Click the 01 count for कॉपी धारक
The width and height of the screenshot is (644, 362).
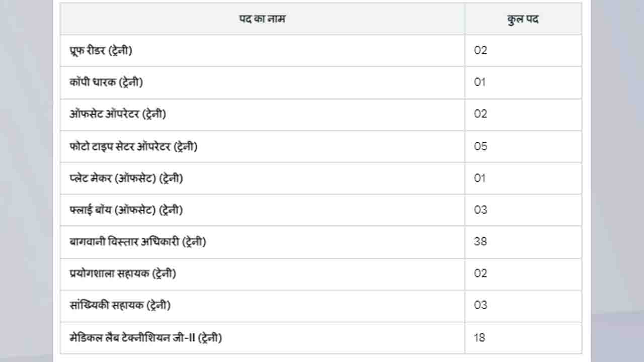479,82
